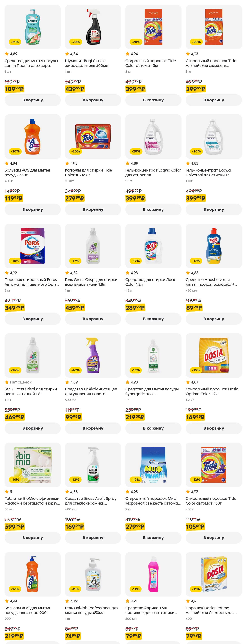
Task: Click the -12% badge on Tide Color 450г
Action: [x=196, y=480]
